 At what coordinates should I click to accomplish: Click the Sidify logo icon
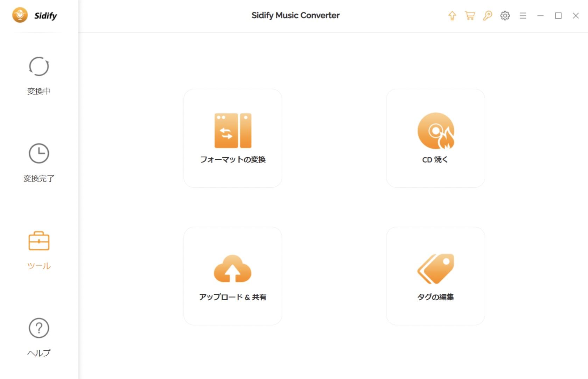tap(20, 15)
